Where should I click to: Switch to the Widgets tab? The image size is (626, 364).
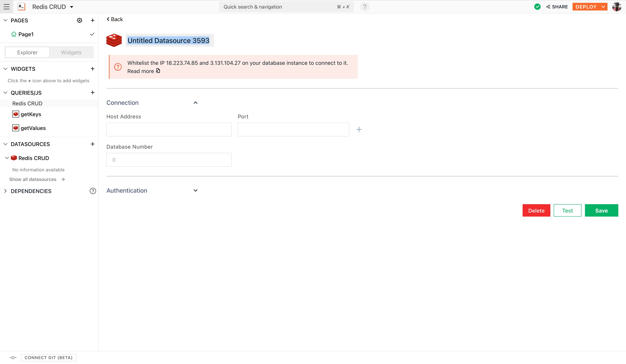tap(71, 52)
